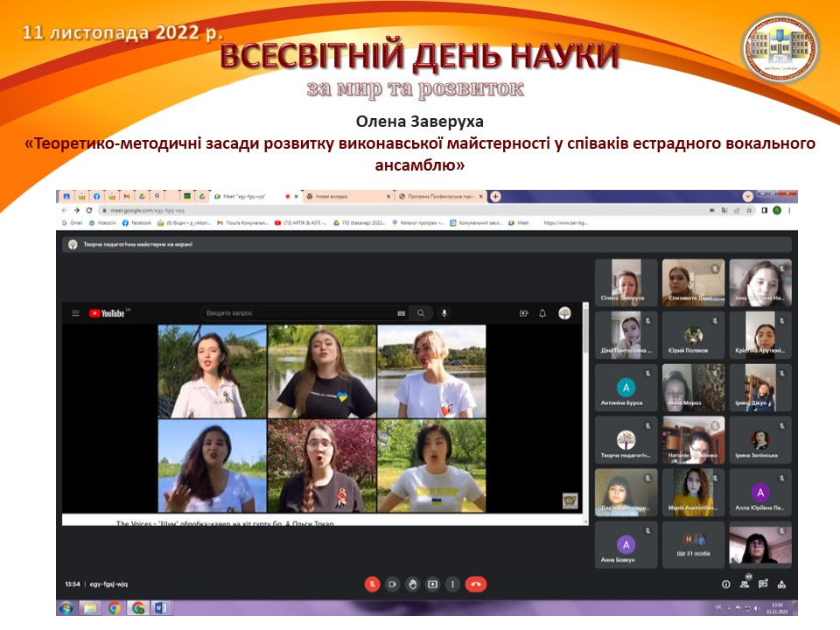Screen dimensions: 840x630
Task: Open Chrome profile avatar
Action: [x=777, y=211]
